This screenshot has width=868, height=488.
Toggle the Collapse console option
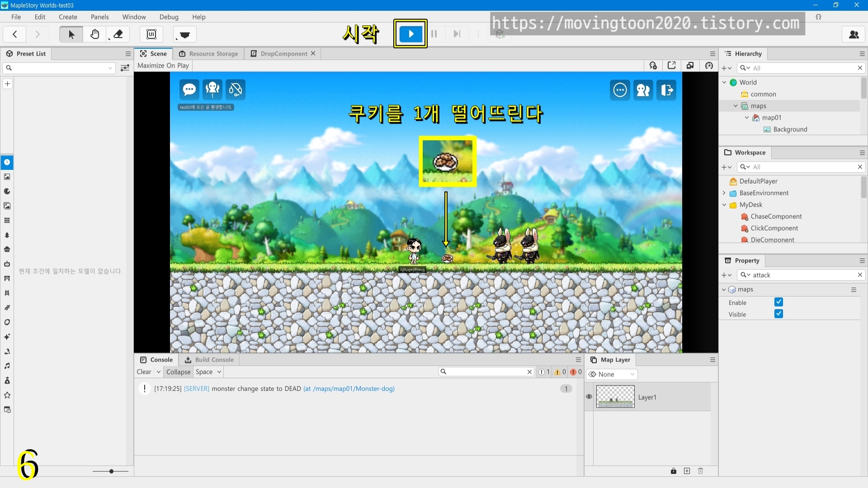pos(179,372)
